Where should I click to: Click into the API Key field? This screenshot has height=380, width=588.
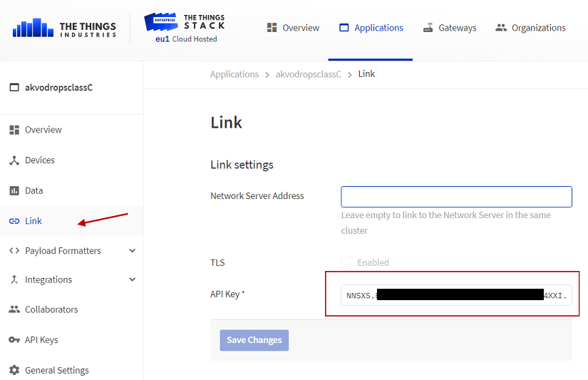[x=456, y=295]
